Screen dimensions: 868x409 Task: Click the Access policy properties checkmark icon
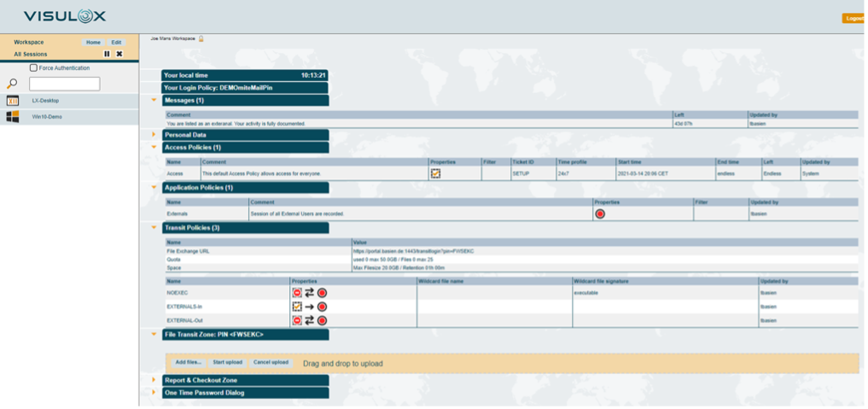435,173
